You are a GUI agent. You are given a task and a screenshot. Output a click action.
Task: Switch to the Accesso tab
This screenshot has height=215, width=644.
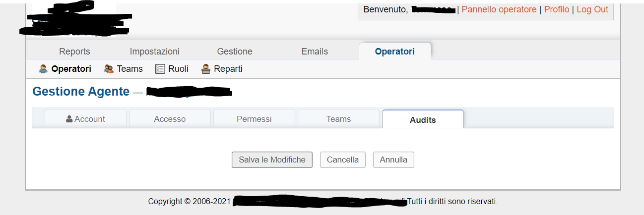click(x=170, y=119)
